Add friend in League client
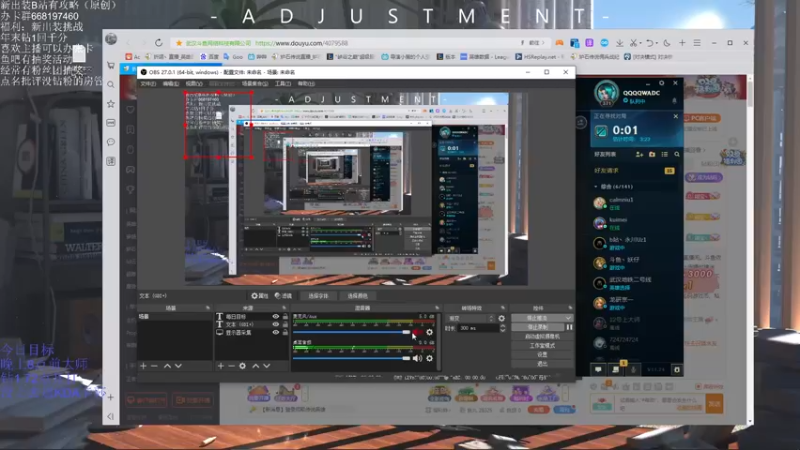The width and height of the screenshot is (800, 450). pyautogui.click(x=639, y=154)
